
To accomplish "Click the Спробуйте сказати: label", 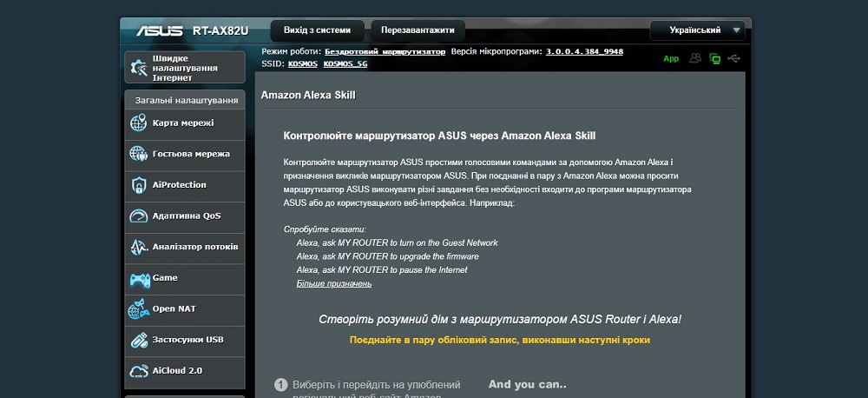I will [x=325, y=229].
